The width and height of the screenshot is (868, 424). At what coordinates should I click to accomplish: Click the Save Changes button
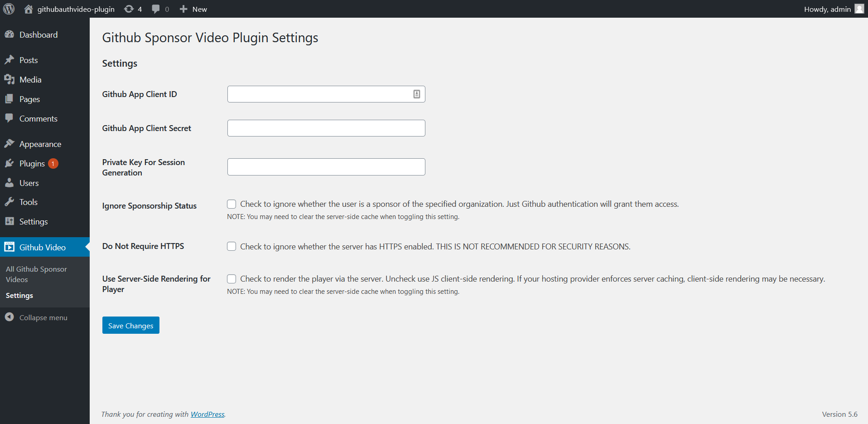pyautogui.click(x=130, y=326)
